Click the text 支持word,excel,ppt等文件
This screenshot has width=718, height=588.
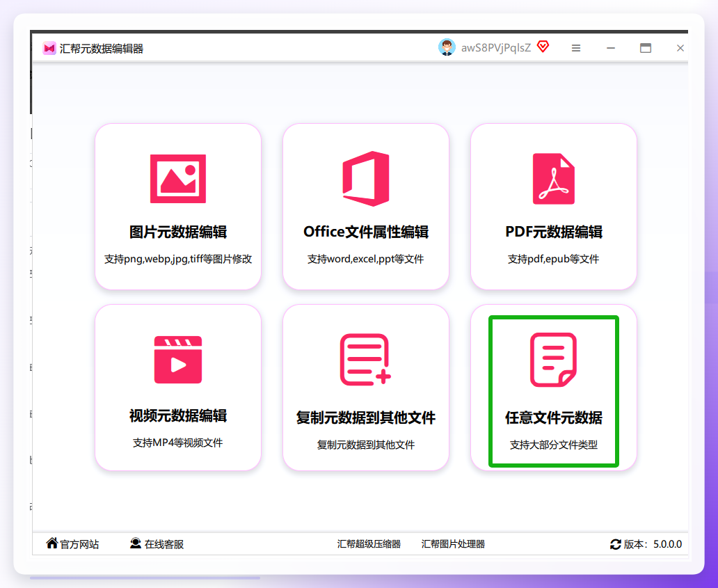pyautogui.click(x=366, y=259)
